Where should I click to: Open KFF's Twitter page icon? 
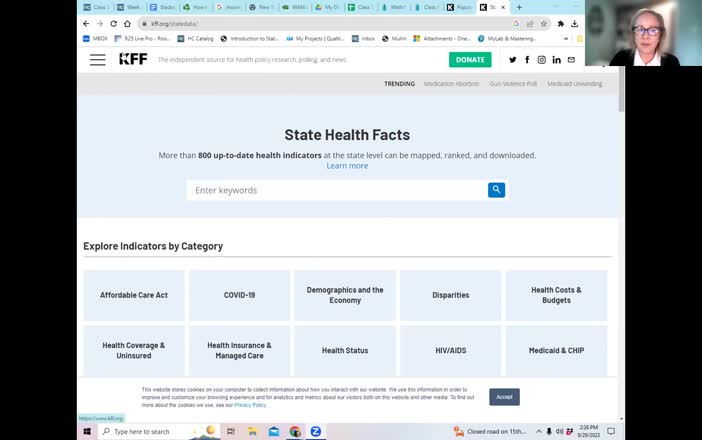513,60
